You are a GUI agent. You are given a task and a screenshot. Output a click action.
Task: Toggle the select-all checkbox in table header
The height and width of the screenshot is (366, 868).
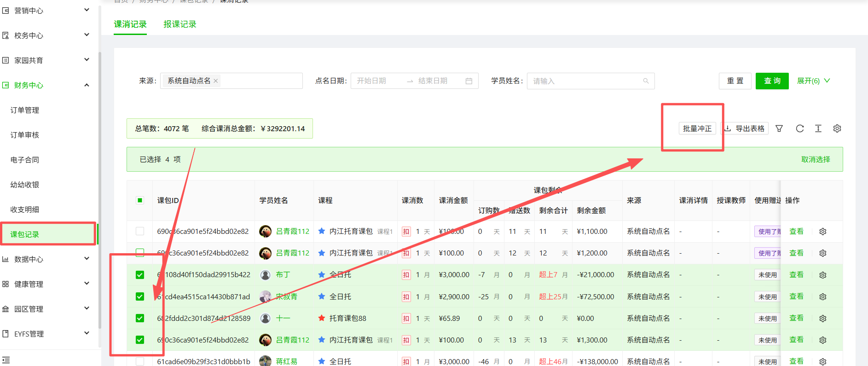point(140,200)
